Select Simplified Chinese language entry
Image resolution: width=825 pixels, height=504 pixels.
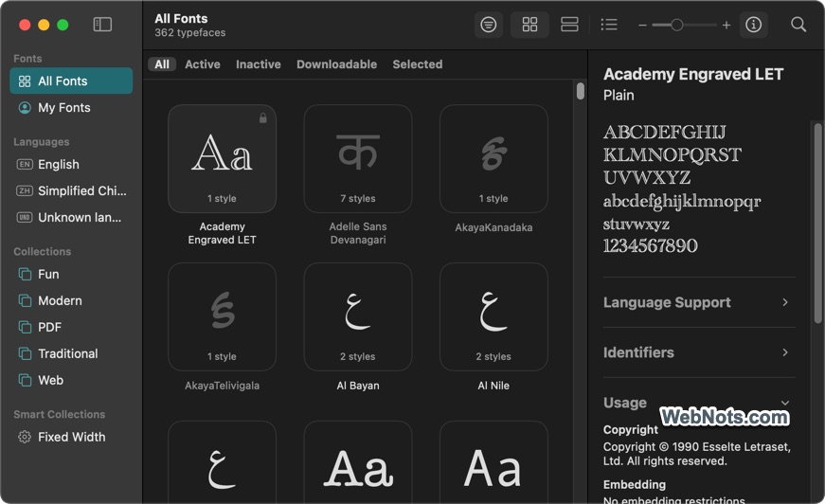click(71, 191)
